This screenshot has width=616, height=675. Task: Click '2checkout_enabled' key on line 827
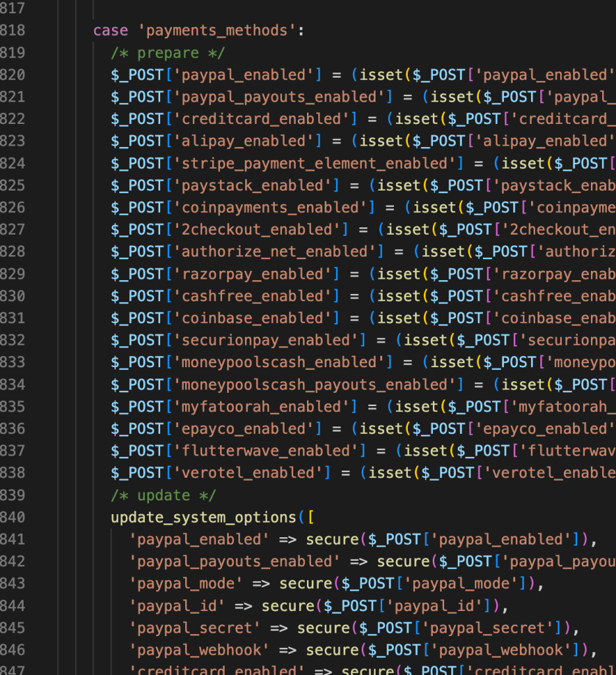point(257,229)
